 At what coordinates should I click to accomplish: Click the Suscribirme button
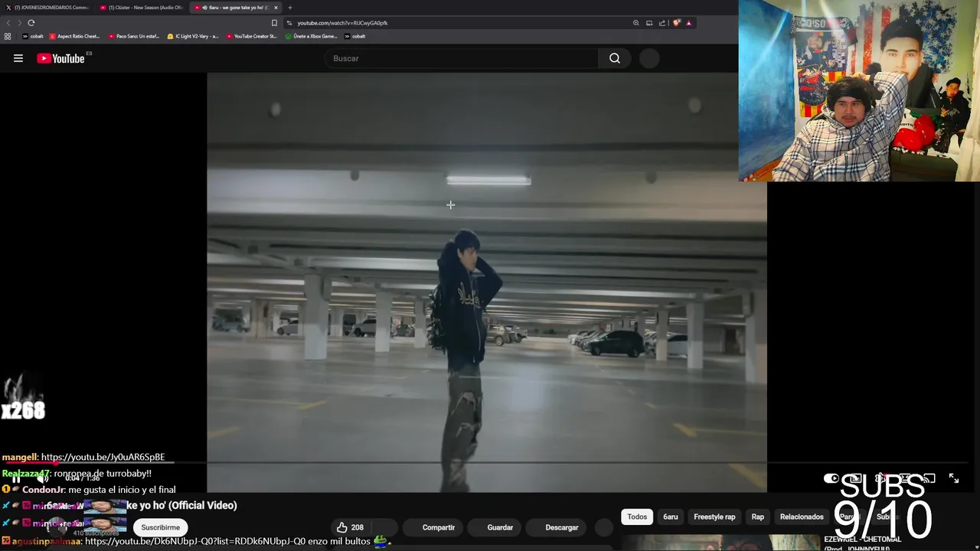[x=160, y=527]
